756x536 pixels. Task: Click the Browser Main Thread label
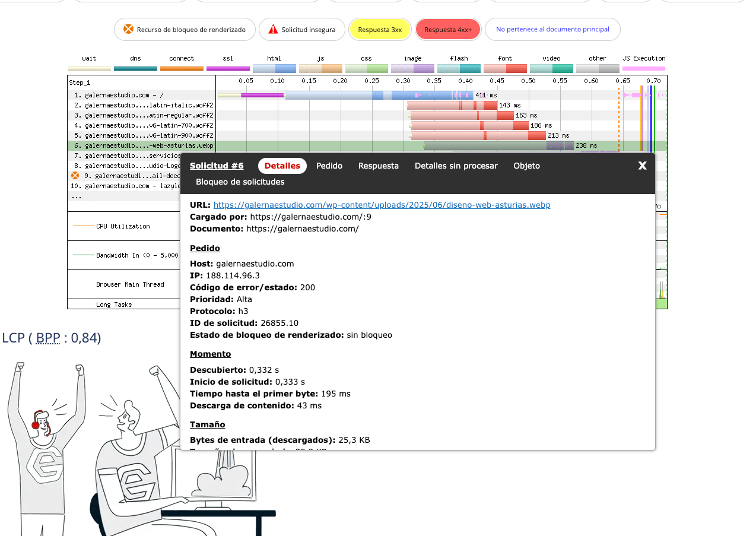coord(130,284)
